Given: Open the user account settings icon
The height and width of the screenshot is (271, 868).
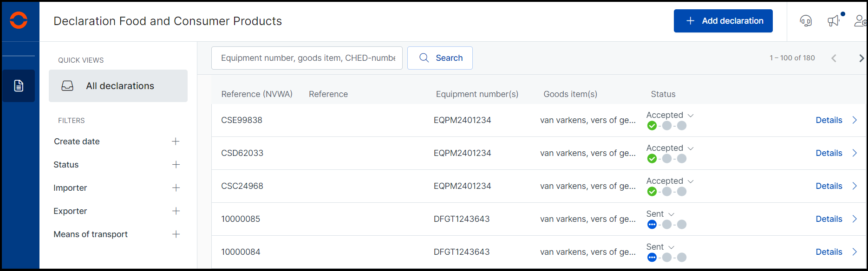Looking at the screenshot, I should [x=860, y=21].
